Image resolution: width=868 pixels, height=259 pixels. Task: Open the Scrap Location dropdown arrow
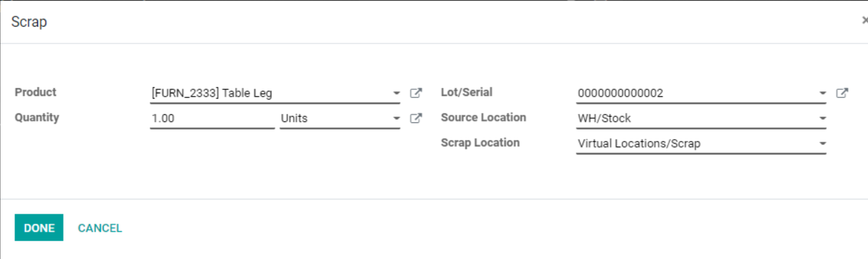coord(822,144)
